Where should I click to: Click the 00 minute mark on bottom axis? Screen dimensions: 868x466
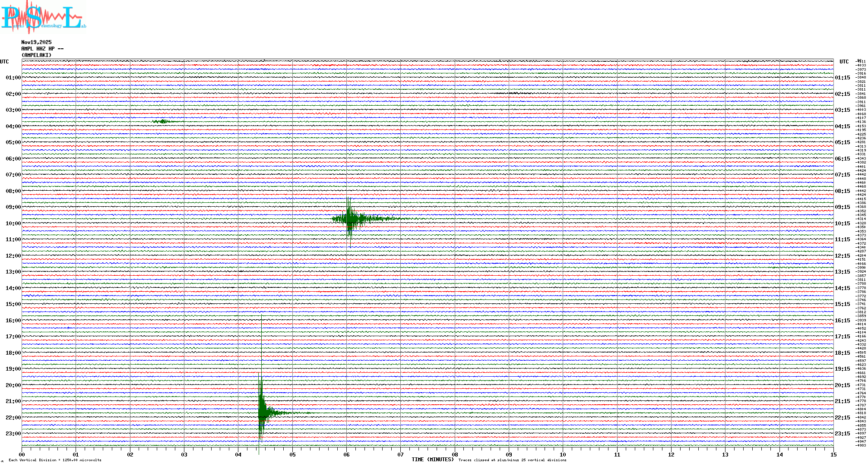(x=22, y=454)
